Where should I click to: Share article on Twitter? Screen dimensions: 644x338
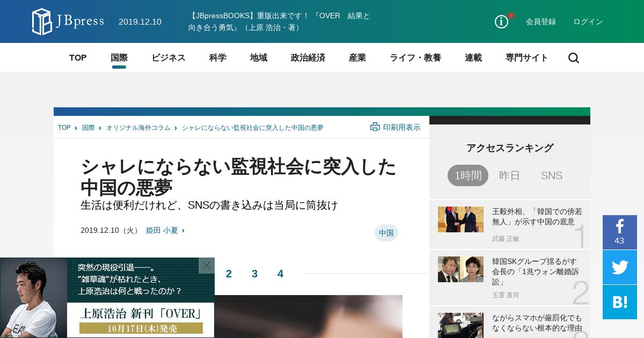[620, 267]
